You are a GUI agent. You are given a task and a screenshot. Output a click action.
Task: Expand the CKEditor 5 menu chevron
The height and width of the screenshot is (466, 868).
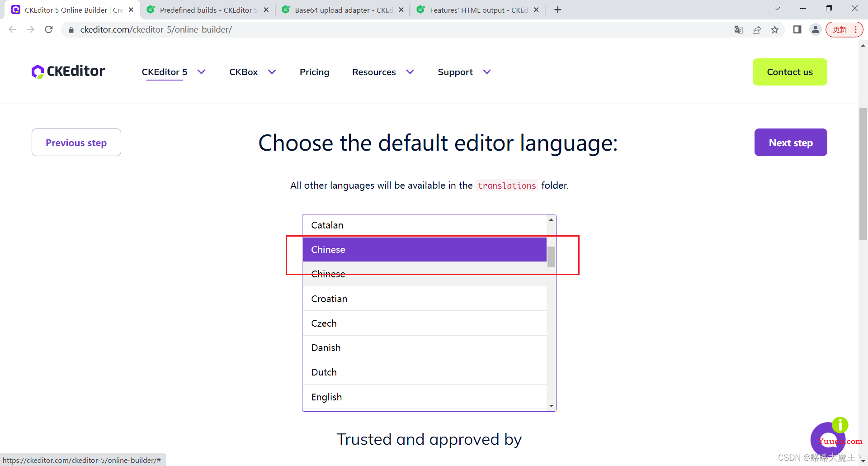point(202,71)
